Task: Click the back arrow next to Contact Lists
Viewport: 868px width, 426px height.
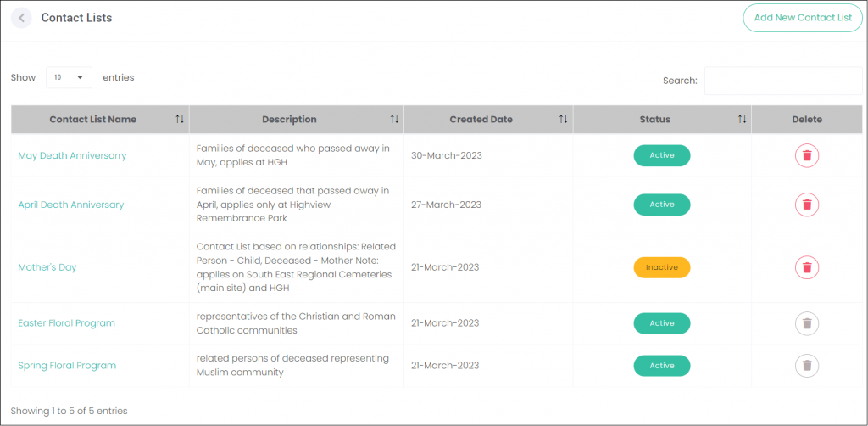Action: 21,18
